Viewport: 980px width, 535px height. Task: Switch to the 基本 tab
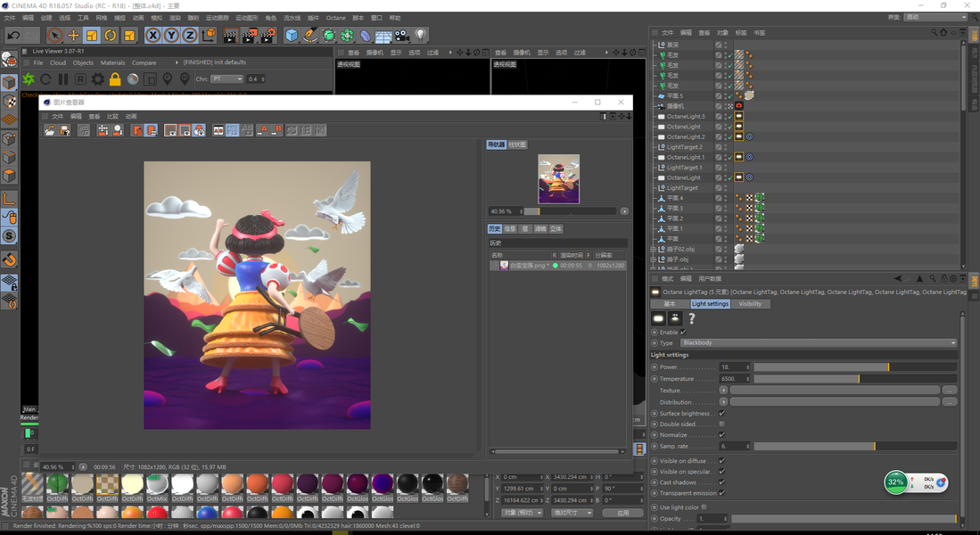click(x=670, y=304)
